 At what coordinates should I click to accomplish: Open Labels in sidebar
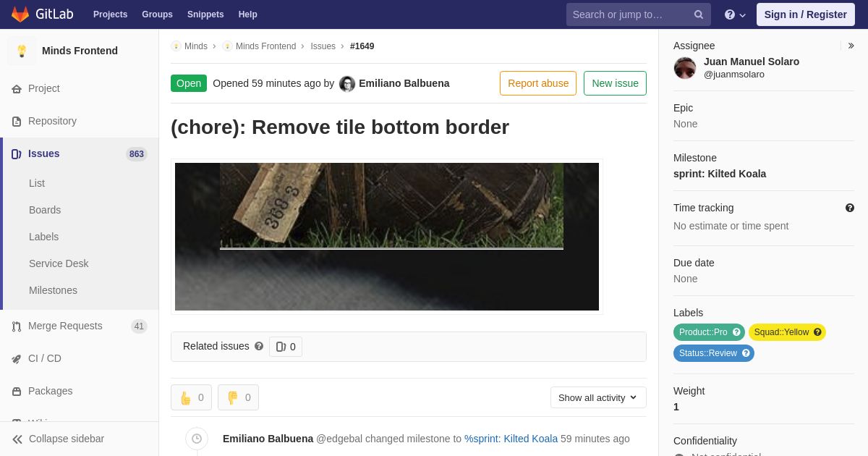click(x=43, y=237)
